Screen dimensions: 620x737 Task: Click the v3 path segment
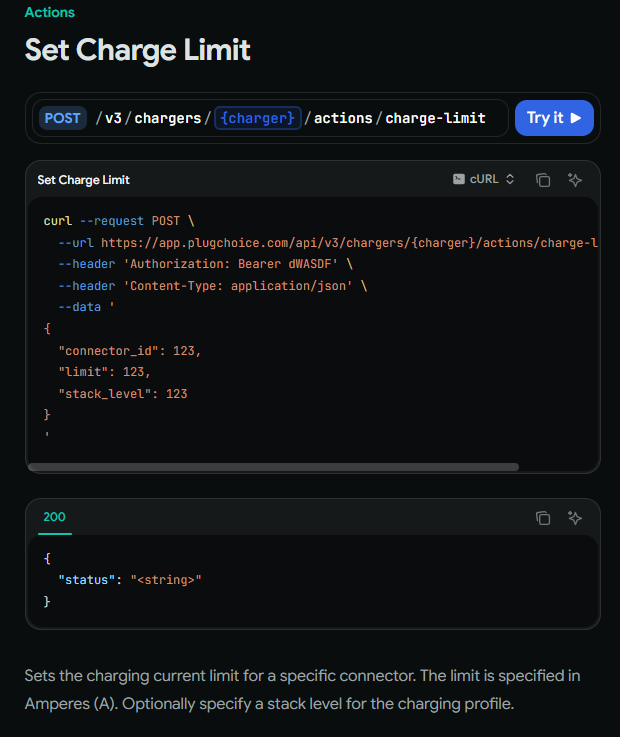click(x=113, y=118)
